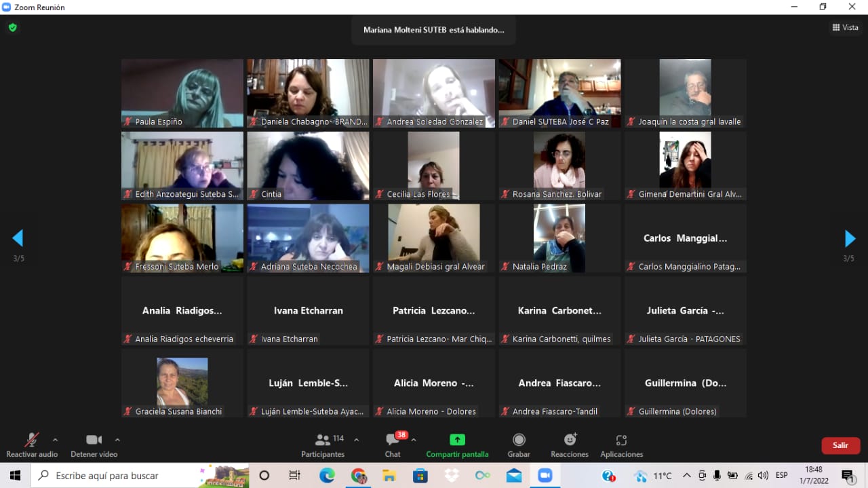Open the Aplicaciones panel
Viewport: 868px width, 488px height.
pos(621,445)
